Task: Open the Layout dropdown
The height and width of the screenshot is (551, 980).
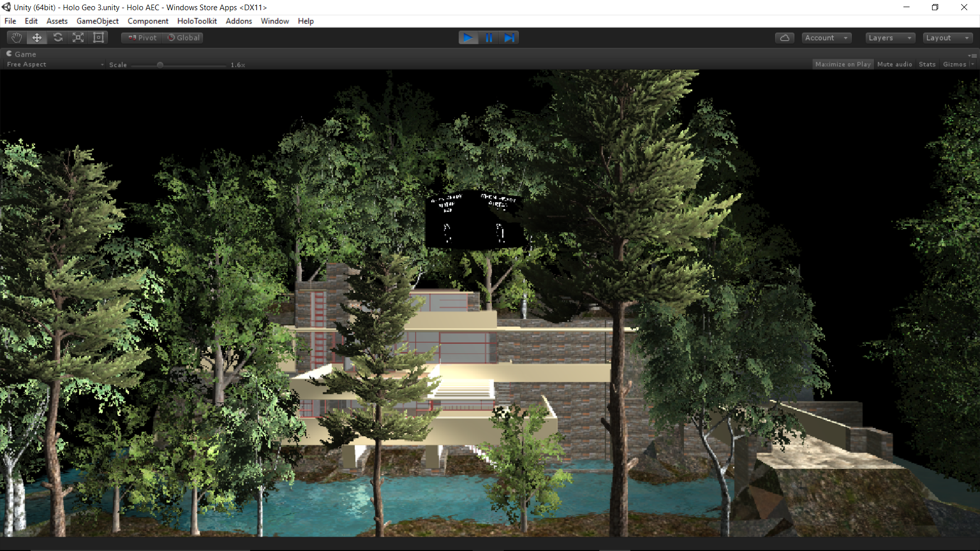Action: point(947,38)
